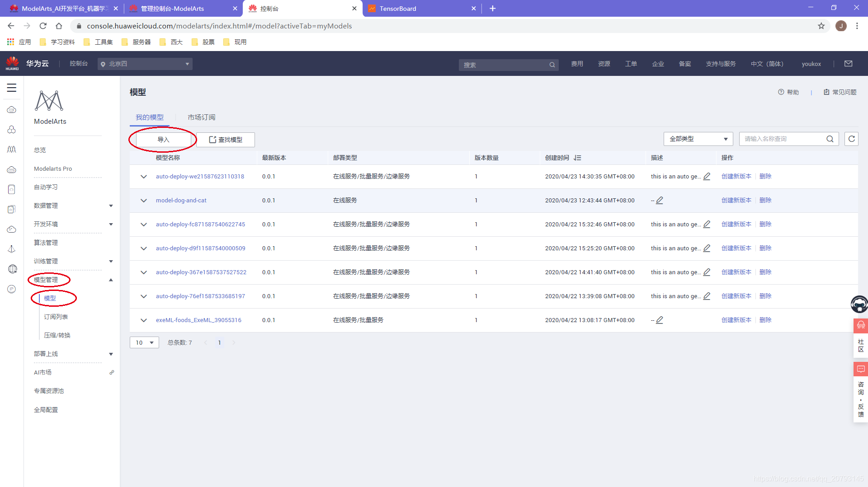Viewport: 868px width, 487px height.
Task: Open the community (社区) side widget
Action: tap(861, 339)
